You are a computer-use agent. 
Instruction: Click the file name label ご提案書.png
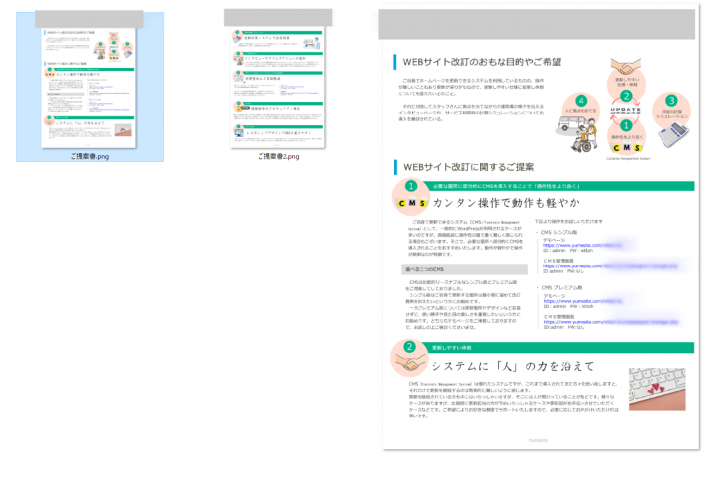tap(90, 156)
